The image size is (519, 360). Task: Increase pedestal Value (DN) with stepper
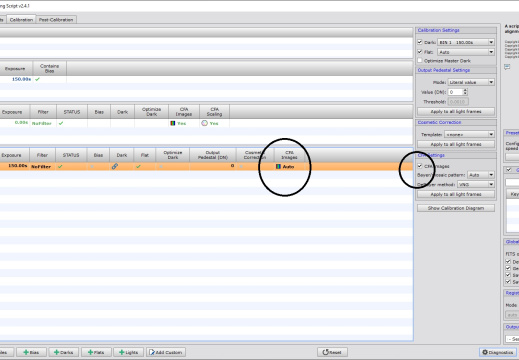(465, 90)
